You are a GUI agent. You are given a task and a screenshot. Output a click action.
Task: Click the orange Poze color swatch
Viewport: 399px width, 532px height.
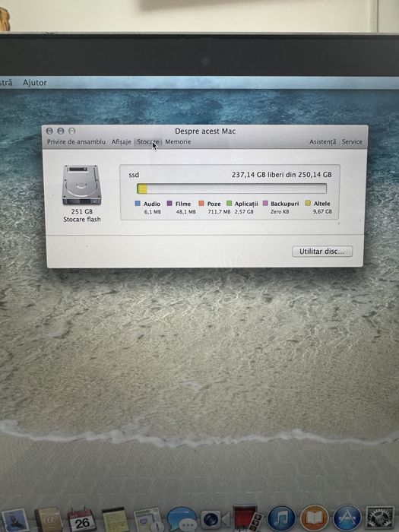click(x=201, y=203)
